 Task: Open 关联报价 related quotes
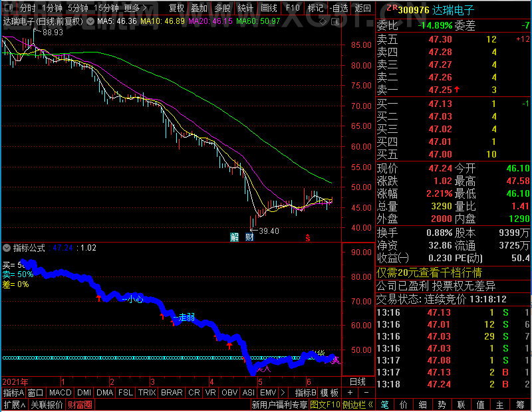pyautogui.click(x=47, y=405)
